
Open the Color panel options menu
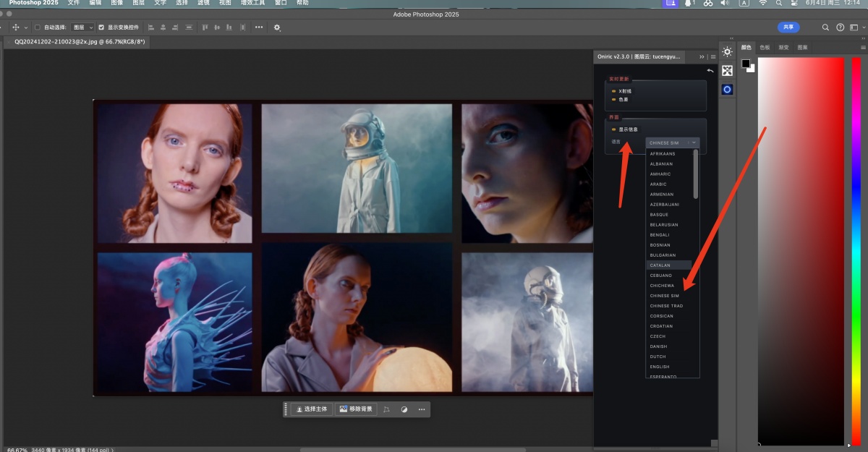862,47
